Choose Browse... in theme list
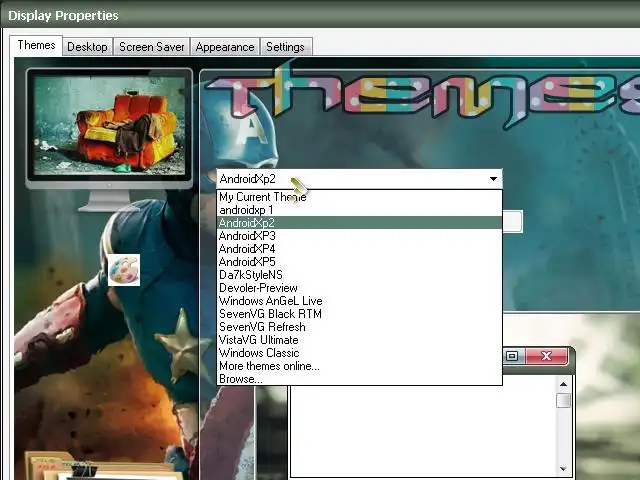The height and width of the screenshot is (480, 640). tap(359, 379)
